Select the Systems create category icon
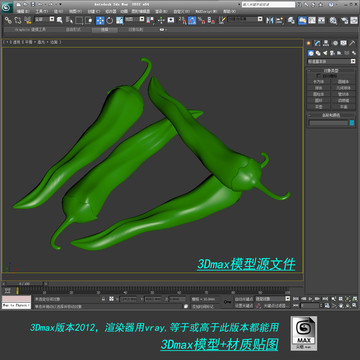This screenshot has height=360, width=360. click(354, 53)
